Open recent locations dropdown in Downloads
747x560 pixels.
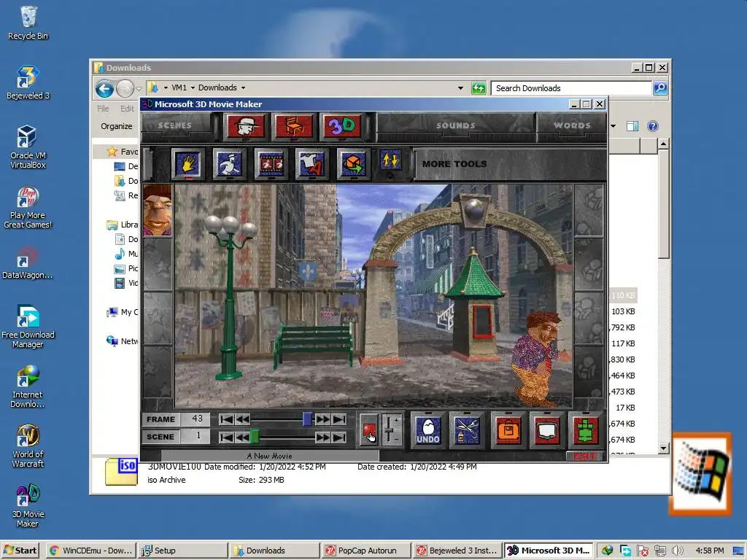(139, 88)
